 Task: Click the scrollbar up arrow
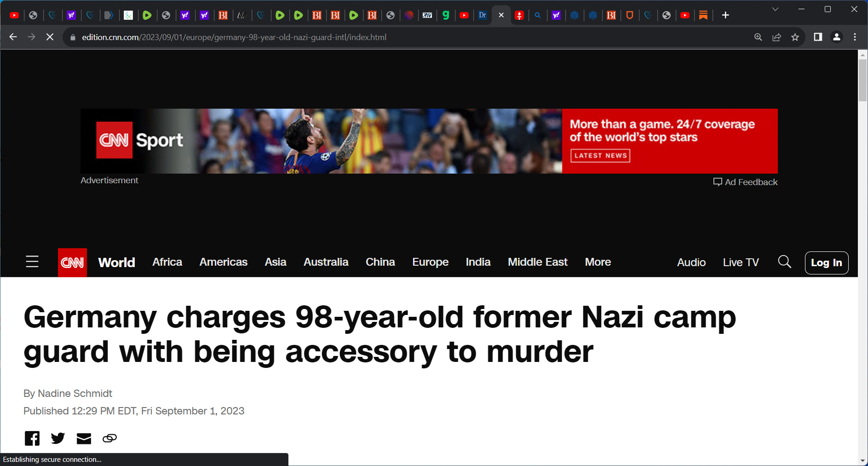pyautogui.click(x=862, y=55)
